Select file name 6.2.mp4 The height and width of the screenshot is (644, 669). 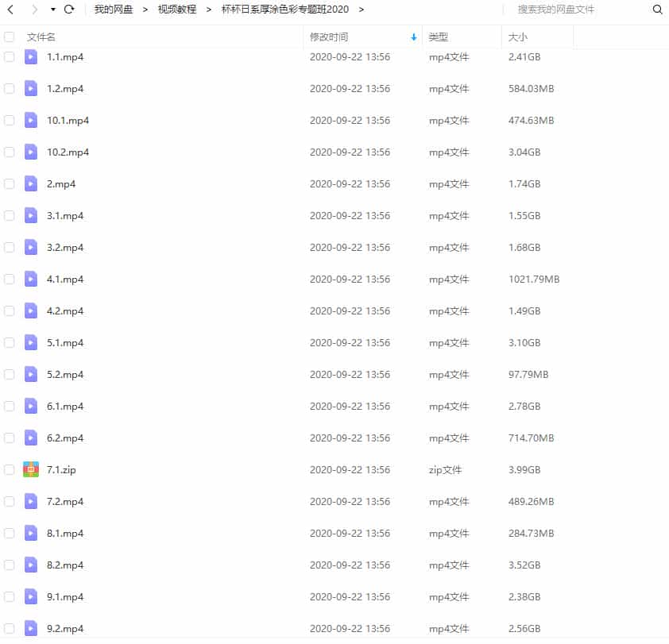[65, 438]
